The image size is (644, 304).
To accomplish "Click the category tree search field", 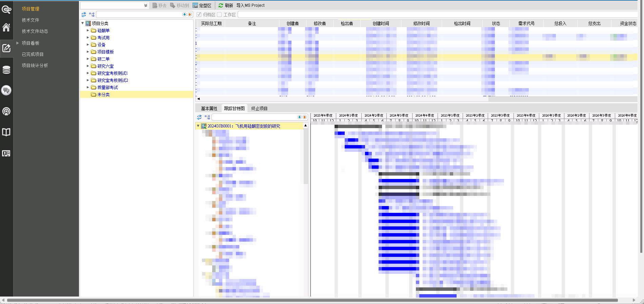I will click(x=139, y=15).
